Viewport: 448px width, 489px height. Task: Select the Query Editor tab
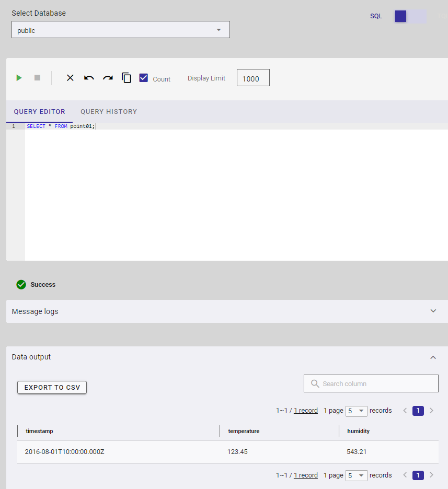[x=40, y=112]
